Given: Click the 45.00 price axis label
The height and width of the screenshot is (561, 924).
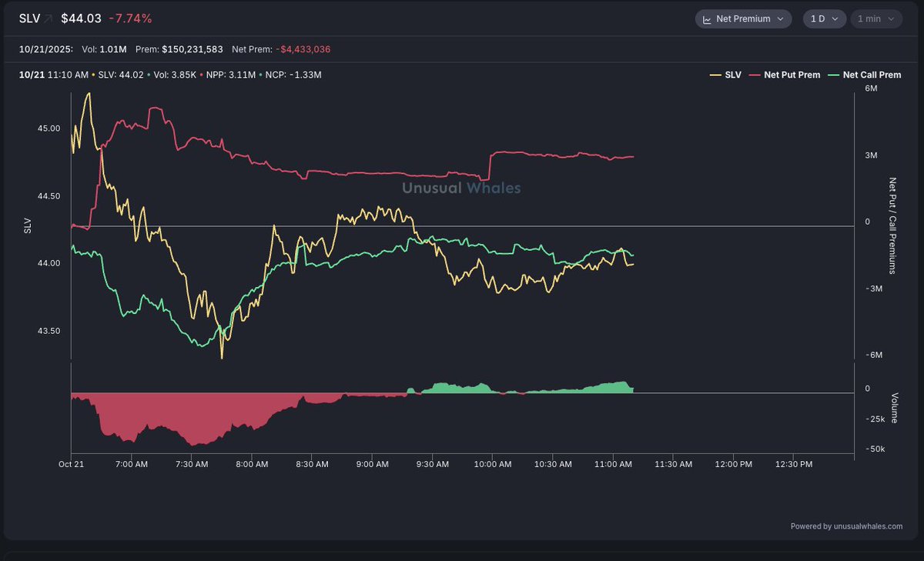Looking at the screenshot, I should [49, 129].
